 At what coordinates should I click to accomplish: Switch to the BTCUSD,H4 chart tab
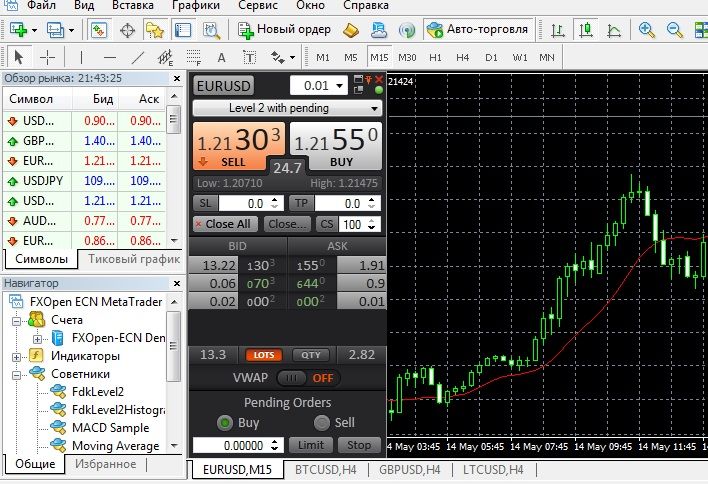[x=326, y=470]
